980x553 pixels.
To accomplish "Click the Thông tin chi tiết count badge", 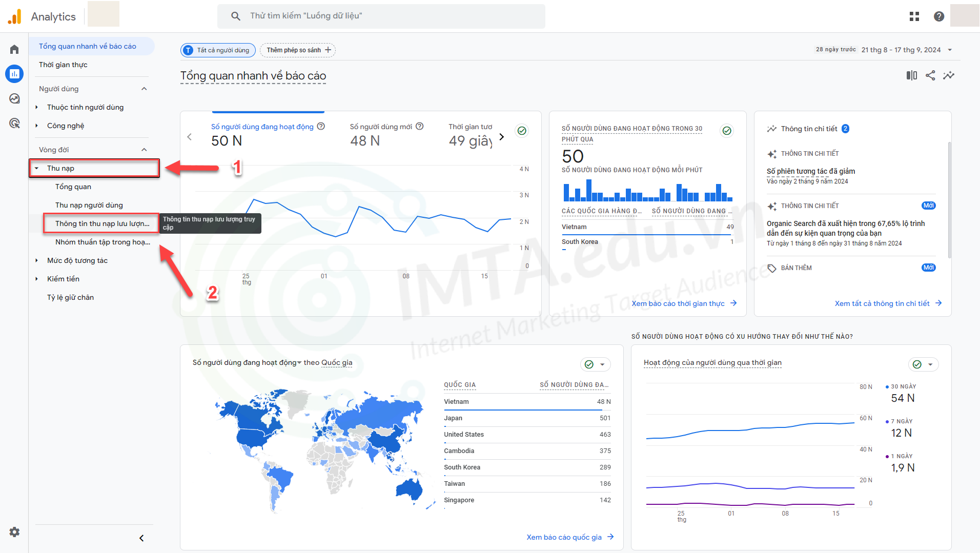I will click(x=845, y=129).
